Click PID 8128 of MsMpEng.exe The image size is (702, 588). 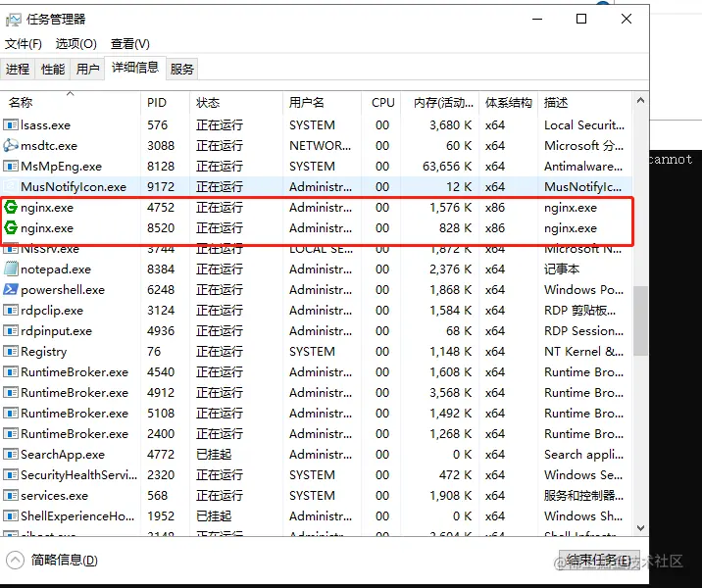161,166
